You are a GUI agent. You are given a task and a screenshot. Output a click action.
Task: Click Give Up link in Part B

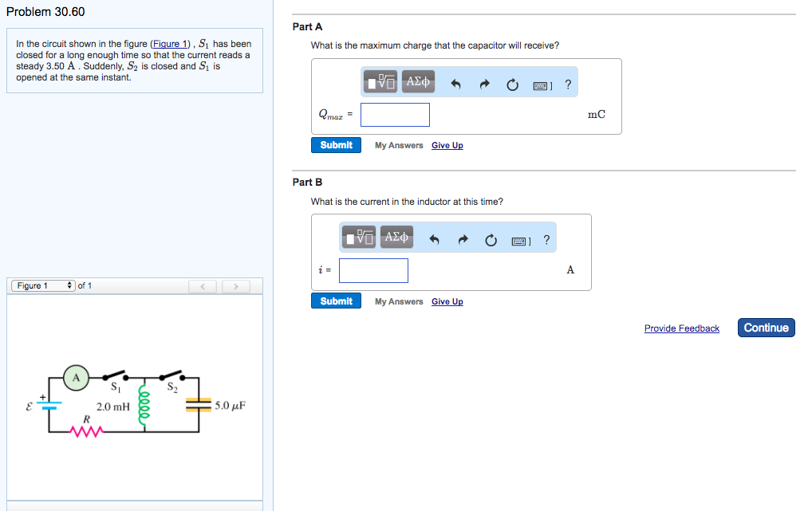pyautogui.click(x=447, y=301)
